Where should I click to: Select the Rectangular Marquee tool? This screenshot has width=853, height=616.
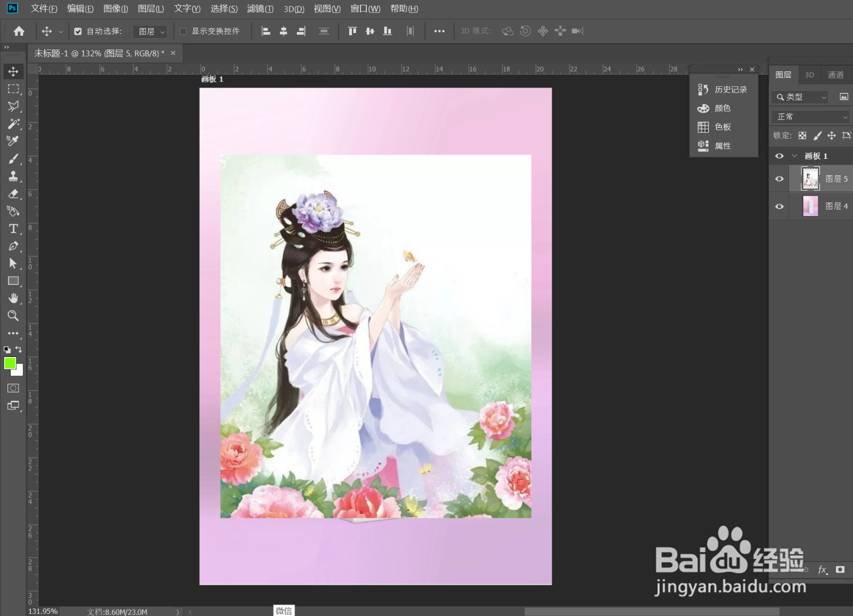pos(13,89)
